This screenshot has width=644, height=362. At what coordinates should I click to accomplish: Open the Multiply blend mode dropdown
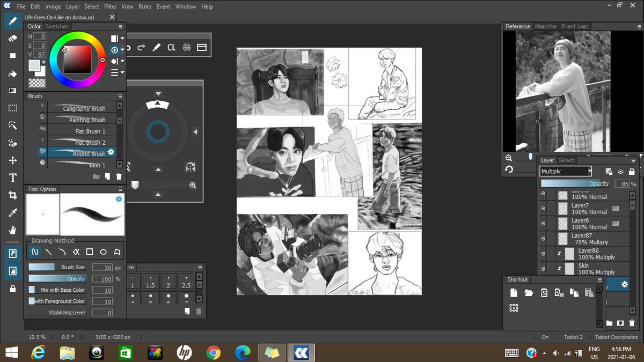[x=566, y=171]
